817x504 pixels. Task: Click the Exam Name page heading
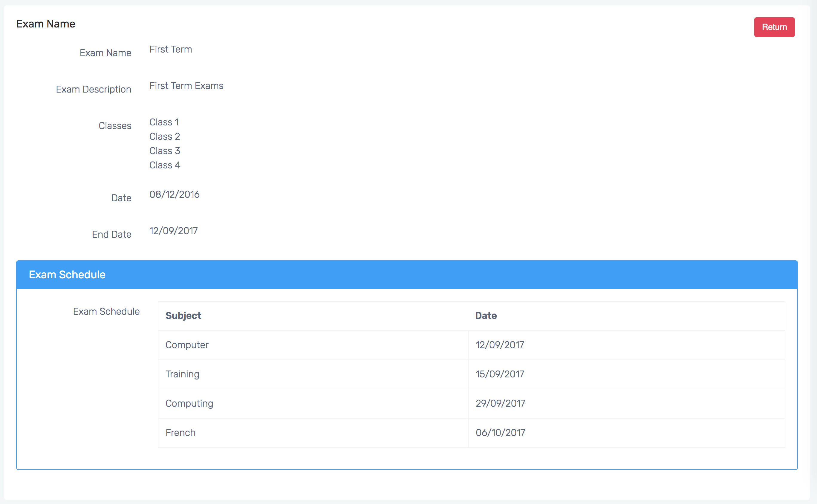(46, 24)
